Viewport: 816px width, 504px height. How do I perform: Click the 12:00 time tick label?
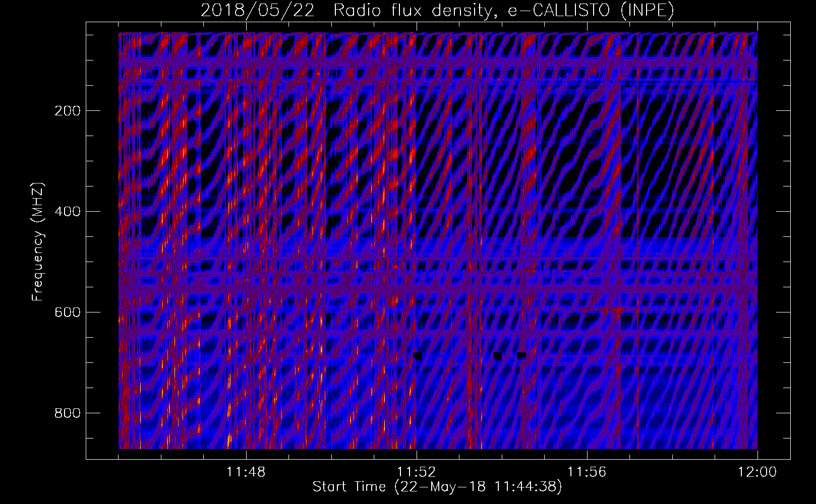click(757, 472)
